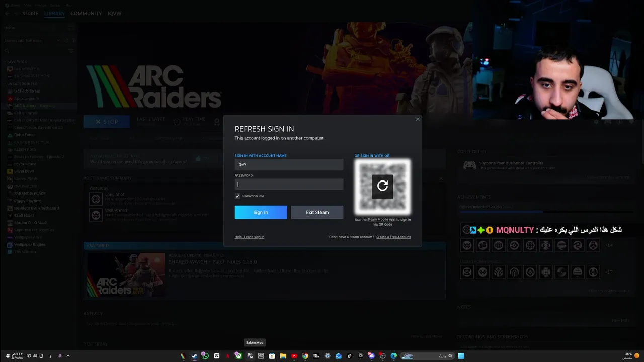
Task: Open Google Chrome from the taskbar
Action: pos(305,356)
